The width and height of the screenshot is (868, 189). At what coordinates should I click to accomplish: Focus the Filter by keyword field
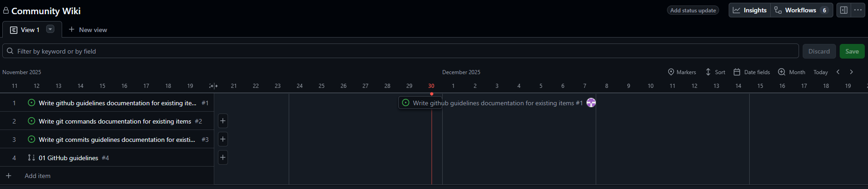coord(401,51)
